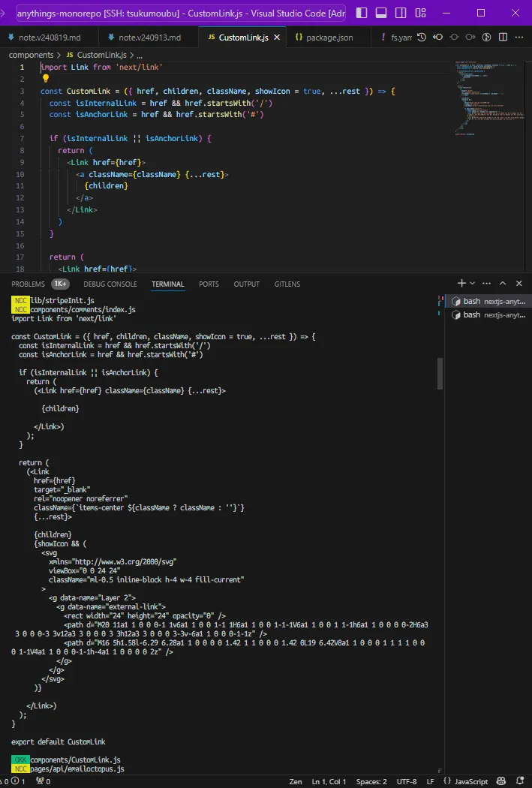Open the editor more actions ellipsis
Viewport: 532px width, 788px height.
519,38
